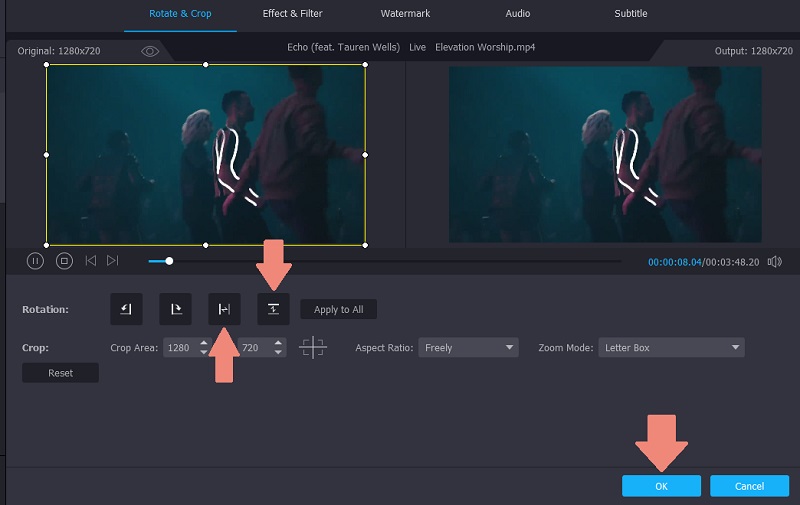Increase the crop width with up arrow
The width and height of the screenshot is (800, 505).
(205, 343)
